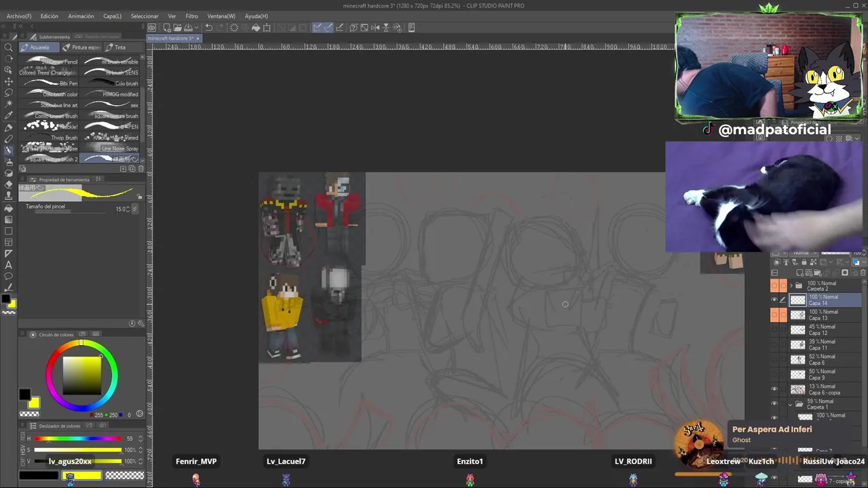Click the Scale/Rotate transform toolbar icon

(x=267, y=28)
